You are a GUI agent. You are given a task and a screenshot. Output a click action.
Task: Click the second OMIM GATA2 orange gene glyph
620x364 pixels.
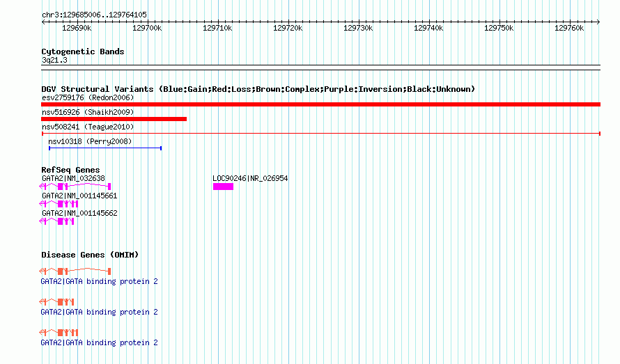(x=56, y=302)
